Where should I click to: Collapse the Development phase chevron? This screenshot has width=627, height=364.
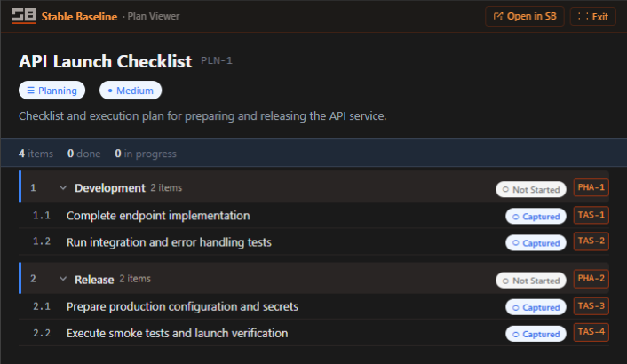pyautogui.click(x=63, y=188)
